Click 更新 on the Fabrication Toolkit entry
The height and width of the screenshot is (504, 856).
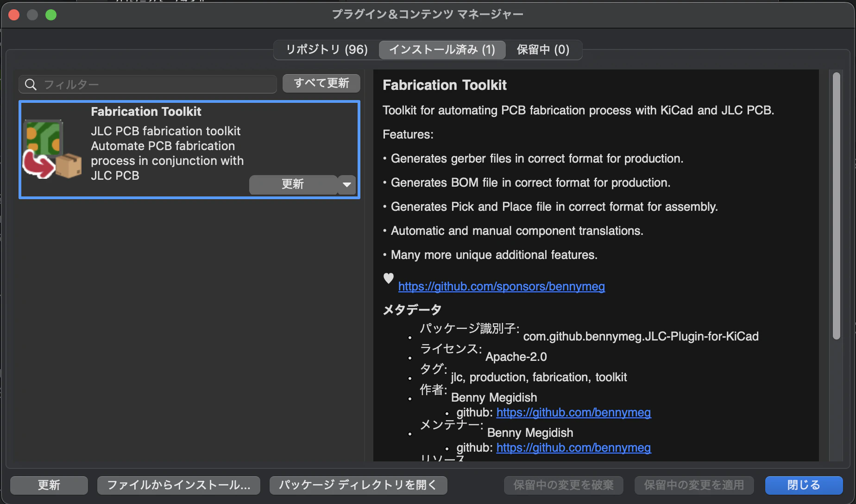293,184
